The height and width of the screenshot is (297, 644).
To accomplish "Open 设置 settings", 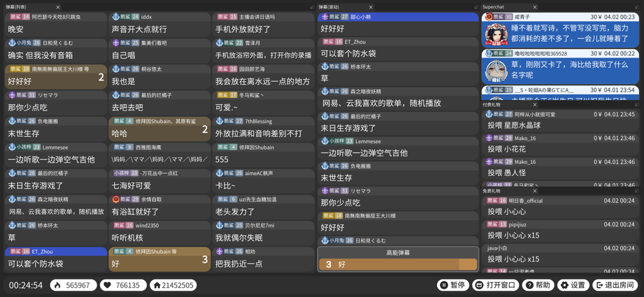I will (x=574, y=285).
